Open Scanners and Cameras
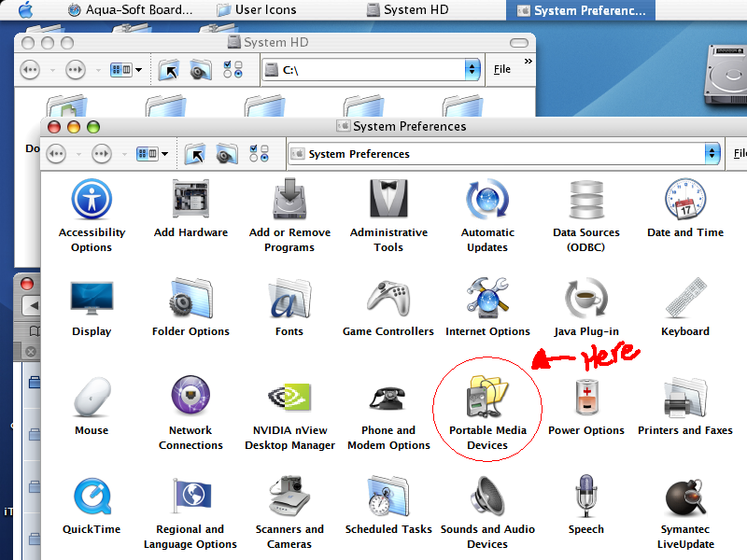This screenshot has width=747, height=560. (x=289, y=512)
